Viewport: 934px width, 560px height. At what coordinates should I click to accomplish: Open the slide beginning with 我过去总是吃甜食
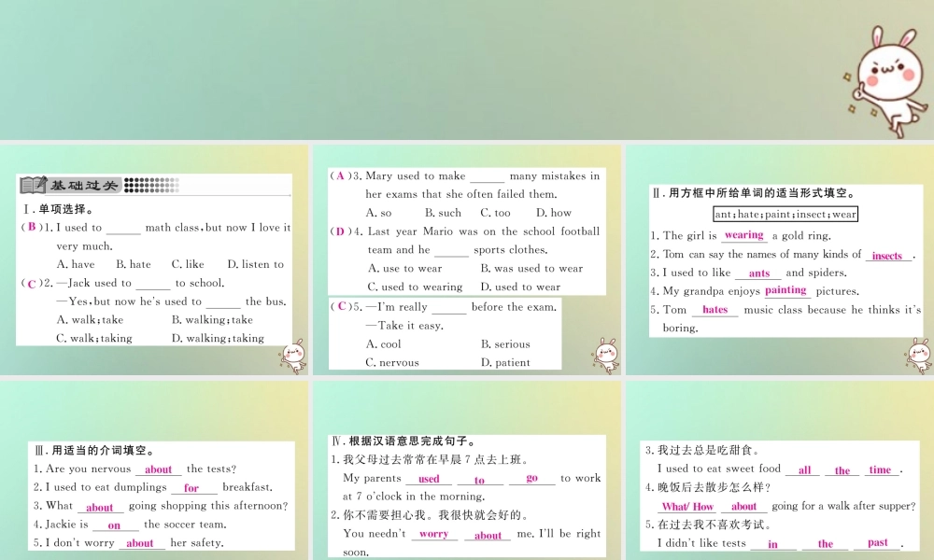coord(780,470)
